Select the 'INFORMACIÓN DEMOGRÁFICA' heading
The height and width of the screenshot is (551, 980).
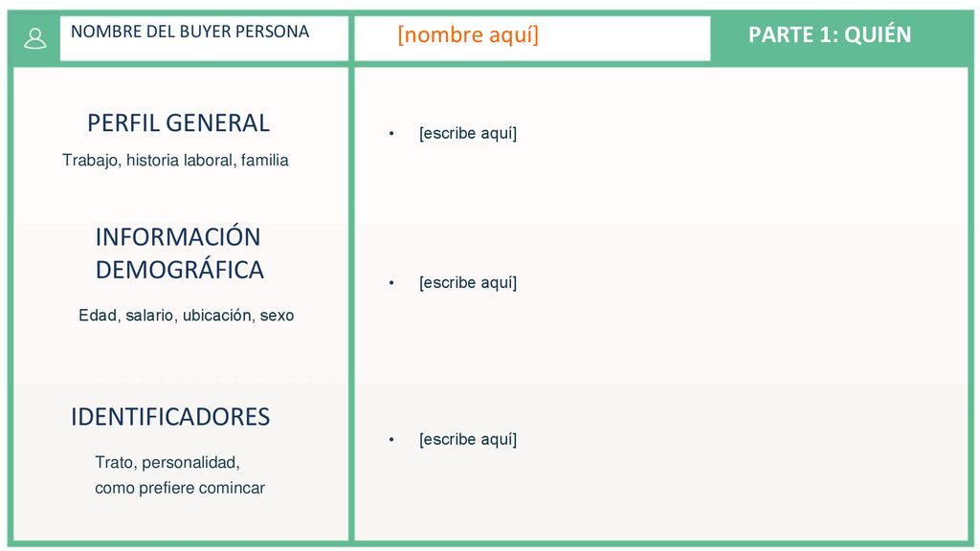[179, 253]
